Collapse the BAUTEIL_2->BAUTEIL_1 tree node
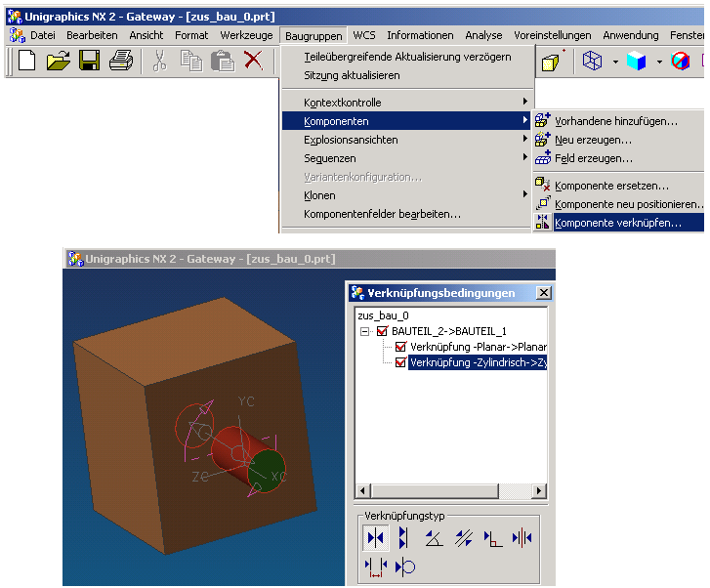Screen dimensions: 710x588 364,331
